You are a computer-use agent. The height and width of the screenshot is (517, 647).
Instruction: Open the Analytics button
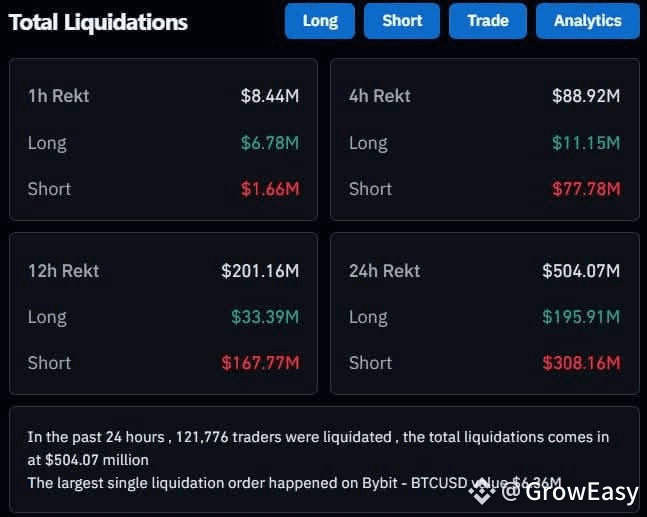[588, 21]
